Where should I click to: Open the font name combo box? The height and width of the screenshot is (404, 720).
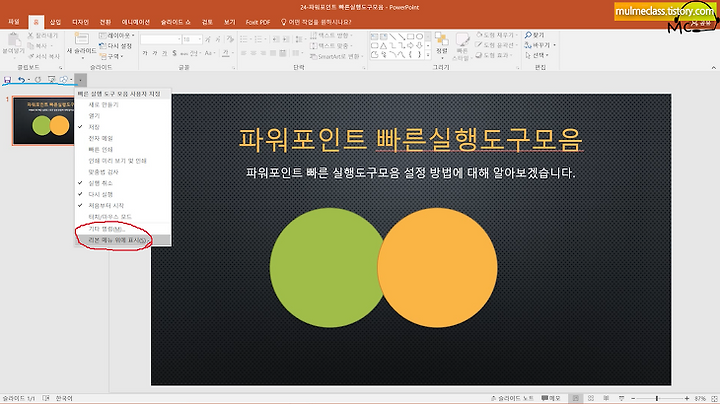tap(160, 39)
